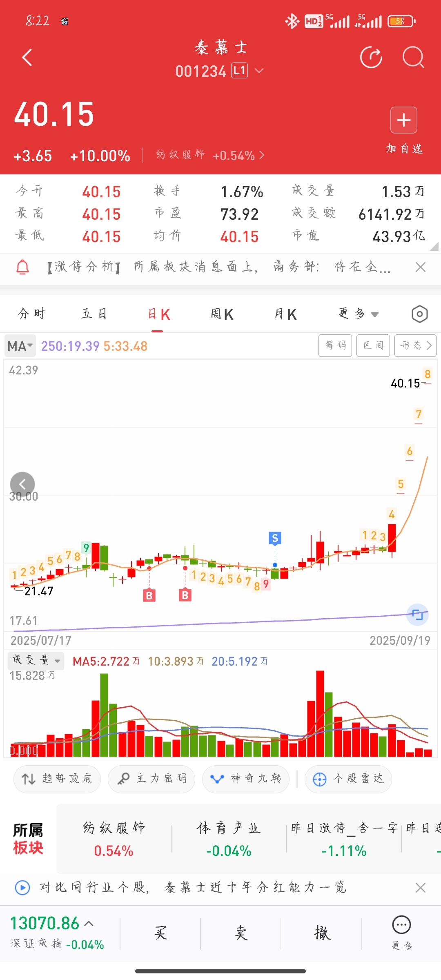The height and width of the screenshot is (980, 441).
Task: Open the 更多 chart period dropdown
Action: [359, 314]
